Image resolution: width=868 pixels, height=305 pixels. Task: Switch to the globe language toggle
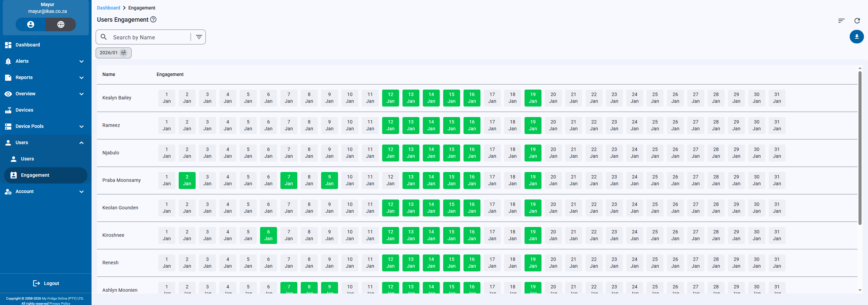click(61, 24)
